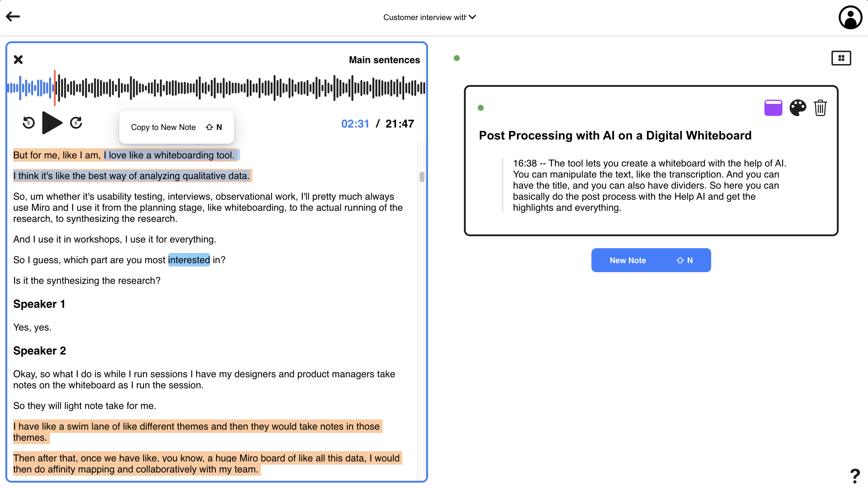Rewind the audio five seconds
This screenshot has width=868, height=488.
point(28,123)
